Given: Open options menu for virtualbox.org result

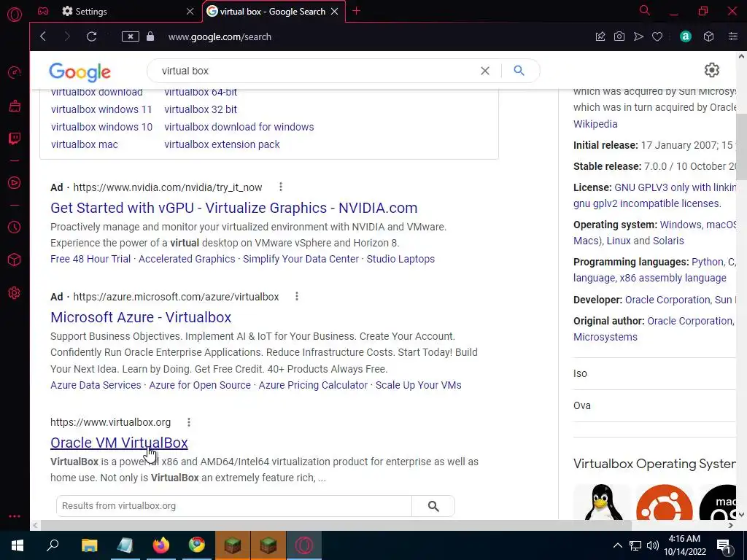Looking at the screenshot, I should point(189,422).
